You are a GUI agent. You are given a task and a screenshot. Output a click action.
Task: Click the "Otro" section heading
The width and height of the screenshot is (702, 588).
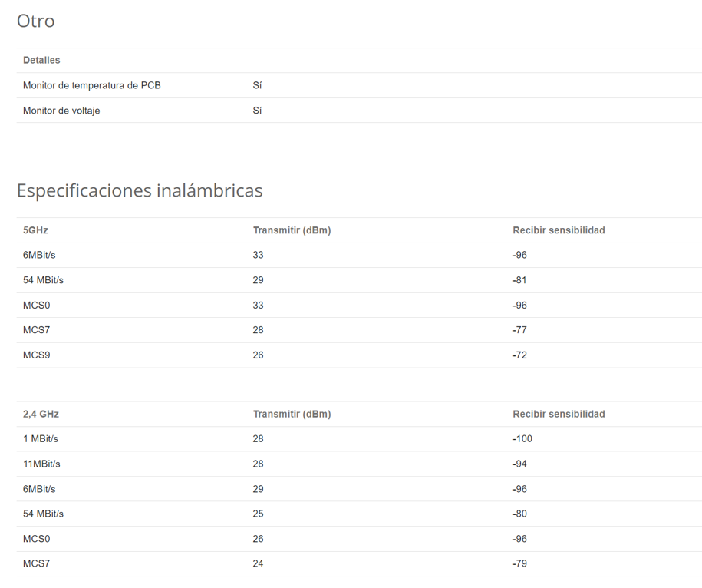[36, 21]
